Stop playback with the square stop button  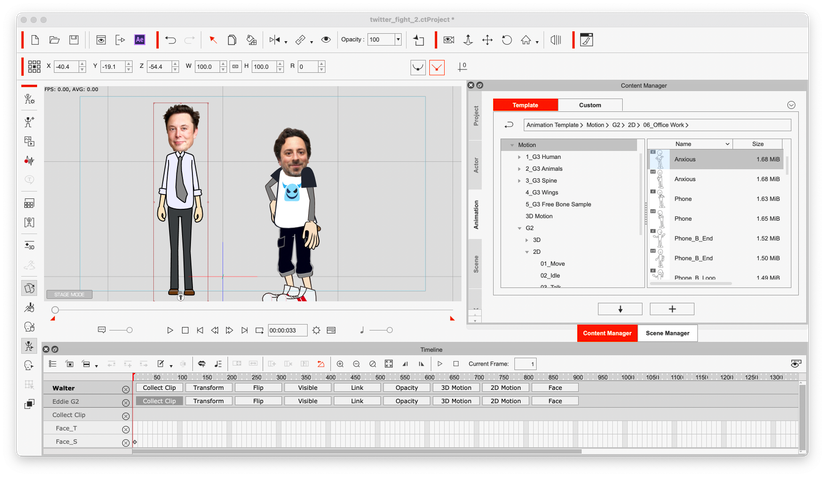(185, 330)
